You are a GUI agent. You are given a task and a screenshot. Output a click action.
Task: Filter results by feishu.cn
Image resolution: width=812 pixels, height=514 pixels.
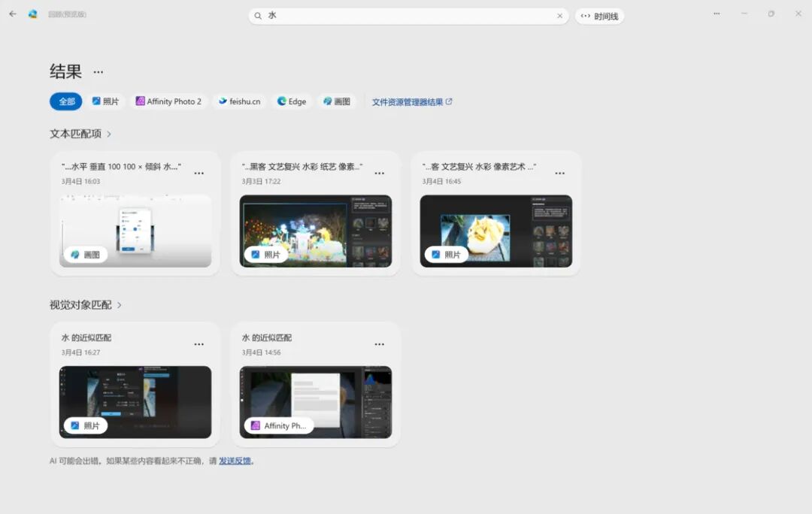(x=240, y=101)
